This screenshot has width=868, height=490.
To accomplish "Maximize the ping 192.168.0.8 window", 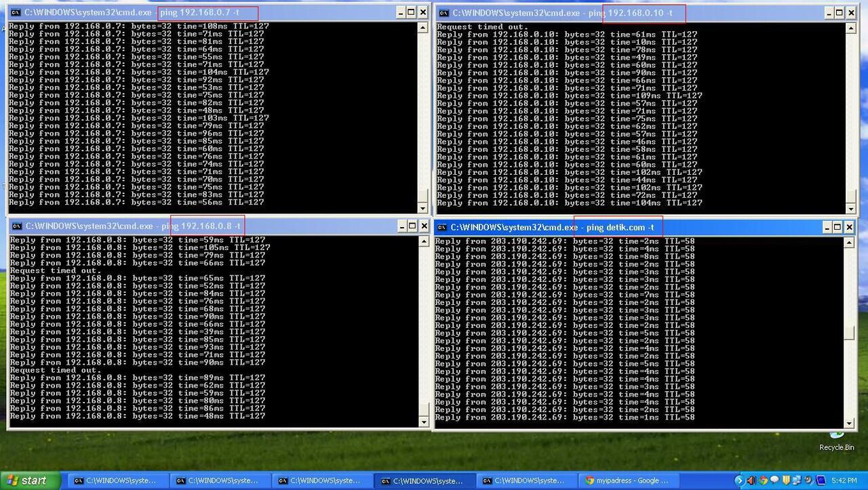I will pyautogui.click(x=412, y=226).
